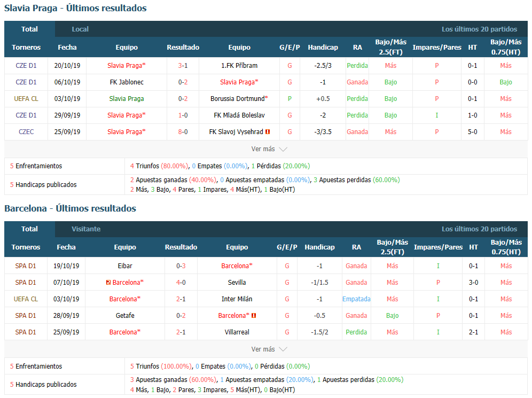Click the date 29/09/19

click(x=67, y=115)
